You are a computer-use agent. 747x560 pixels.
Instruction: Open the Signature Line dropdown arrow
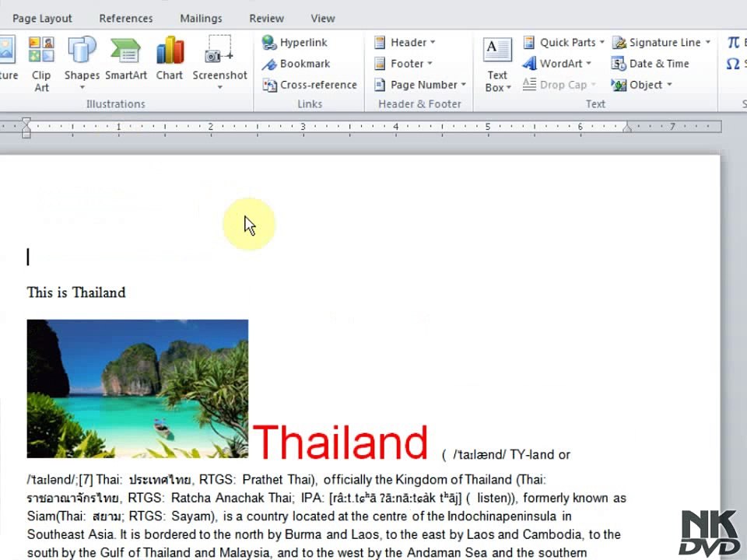pyautogui.click(x=708, y=42)
